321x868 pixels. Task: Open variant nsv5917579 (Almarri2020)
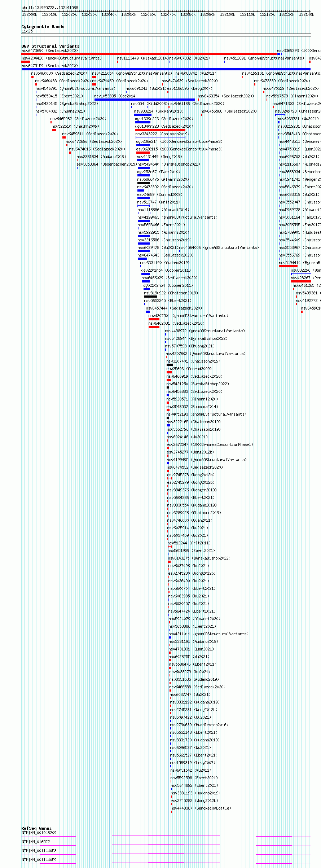[292, 96]
